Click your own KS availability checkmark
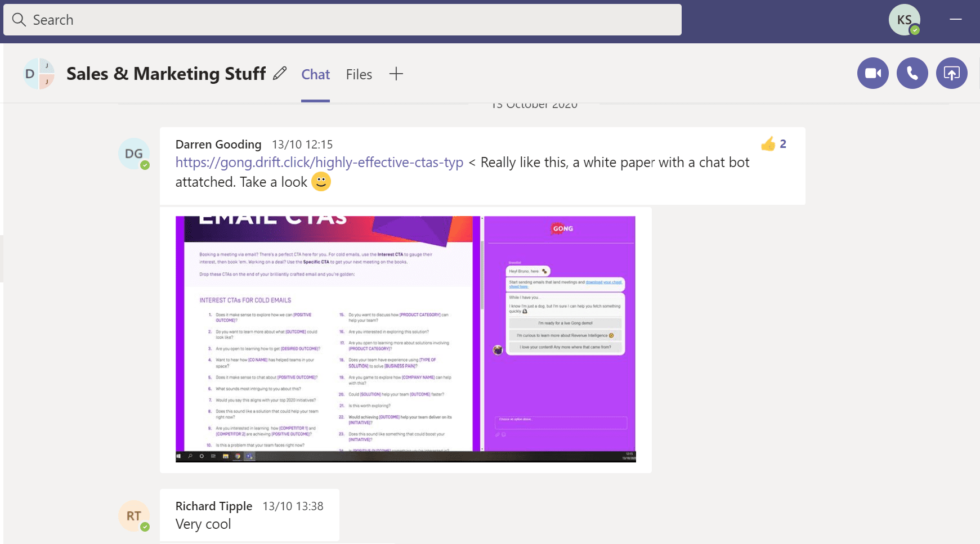 click(x=915, y=28)
